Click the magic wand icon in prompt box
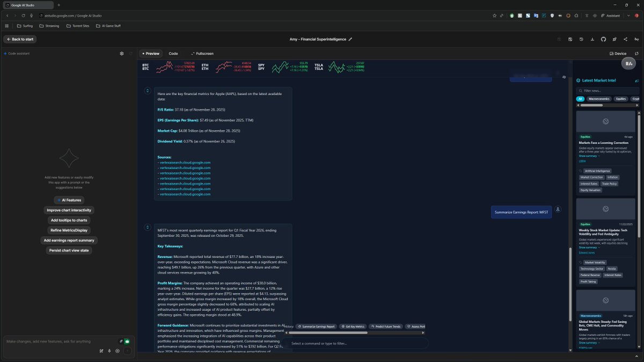Image resolution: width=644 pixels, height=362 pixels. pos(101,351)
